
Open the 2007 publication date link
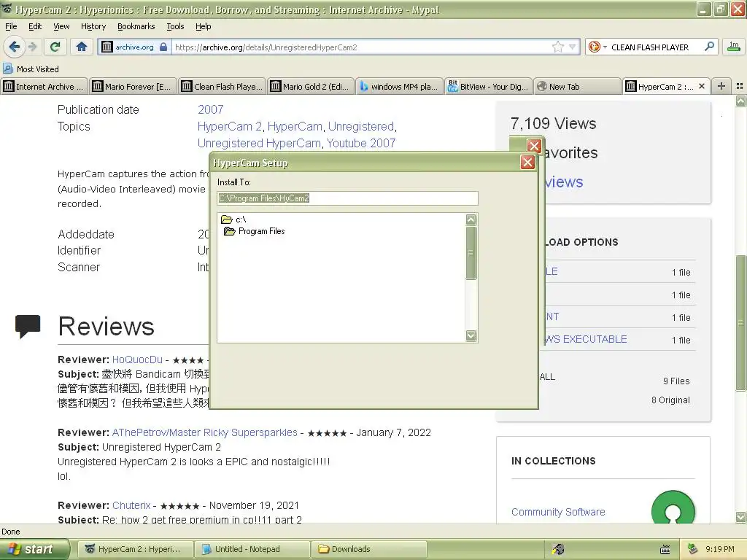point(211,109)
